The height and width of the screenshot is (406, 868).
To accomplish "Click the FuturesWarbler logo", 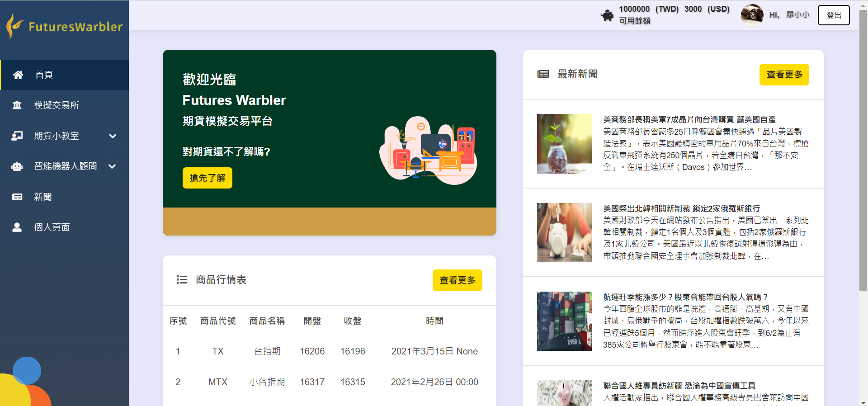I will [64, 26].
